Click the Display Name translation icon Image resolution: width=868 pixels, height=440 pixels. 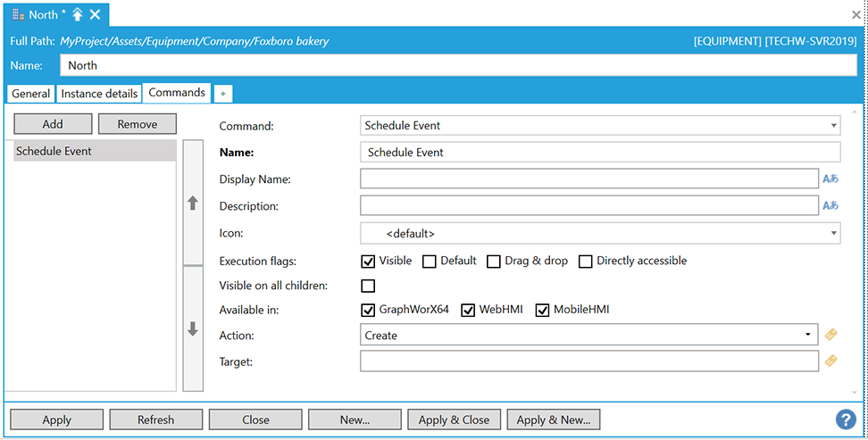pos(830,178)
